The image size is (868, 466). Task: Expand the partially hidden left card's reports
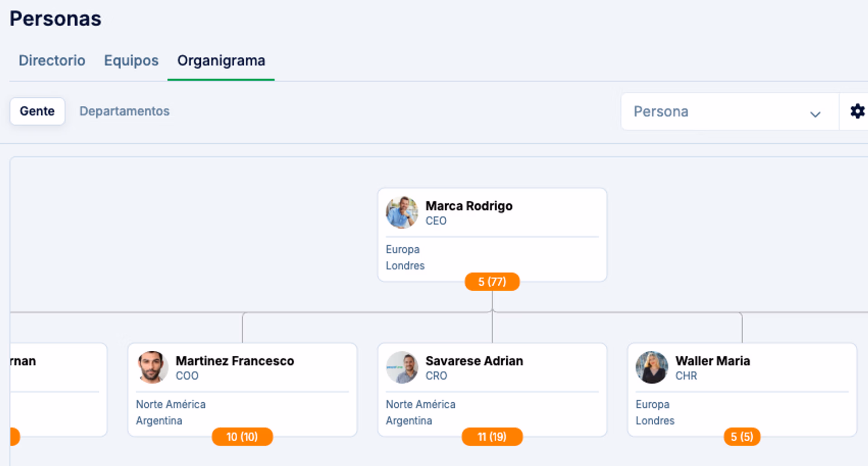[x=14, y=437]
